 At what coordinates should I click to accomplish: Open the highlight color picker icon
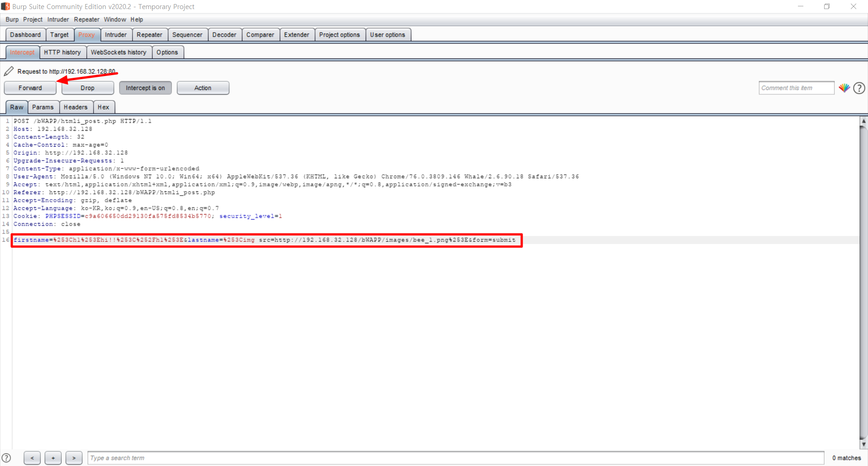[844, 88]
